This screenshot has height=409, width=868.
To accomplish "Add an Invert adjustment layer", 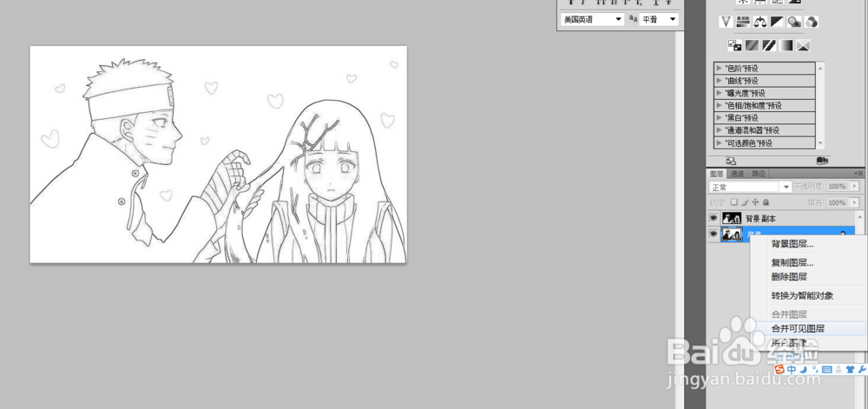I will click(x=734, y=45).
